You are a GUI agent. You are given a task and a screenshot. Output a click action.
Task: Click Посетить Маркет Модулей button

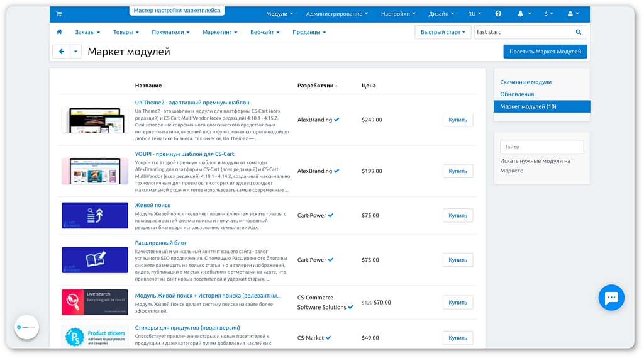[545, 52]
